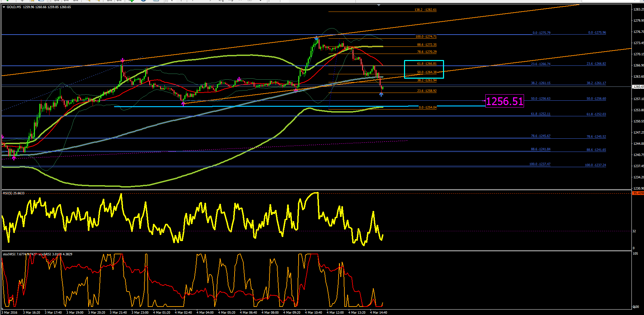
Task: Click the OHLC values 1259.96 1260.66 1259.85 1260.65
Action: pyautogui.click(x=47, y=7)
